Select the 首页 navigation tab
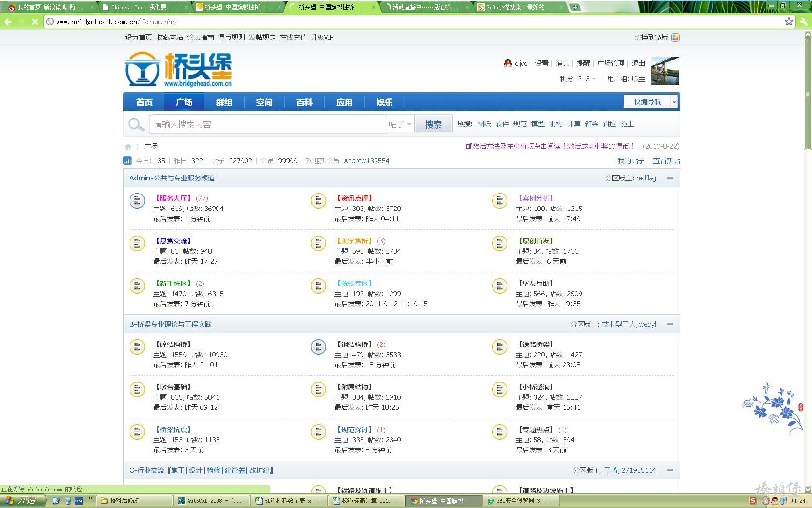The height and width of the screenshot is (508, 812). (x=145, y=102)
